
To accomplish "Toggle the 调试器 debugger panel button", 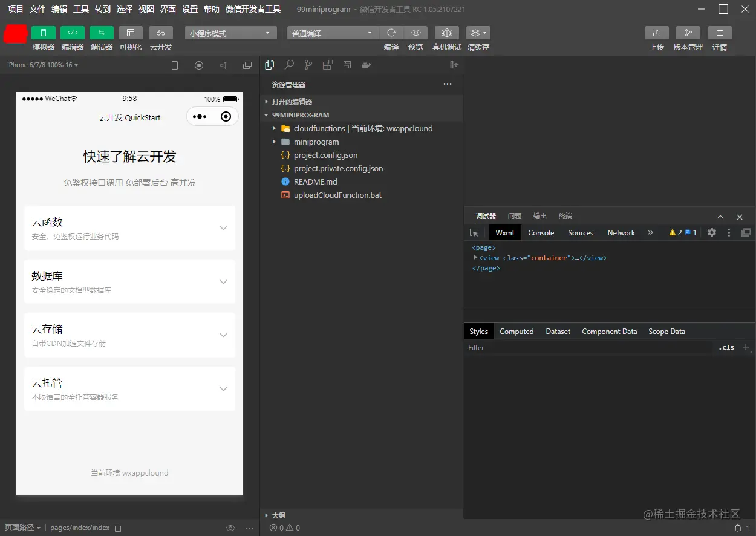I will tap(102, 33).
